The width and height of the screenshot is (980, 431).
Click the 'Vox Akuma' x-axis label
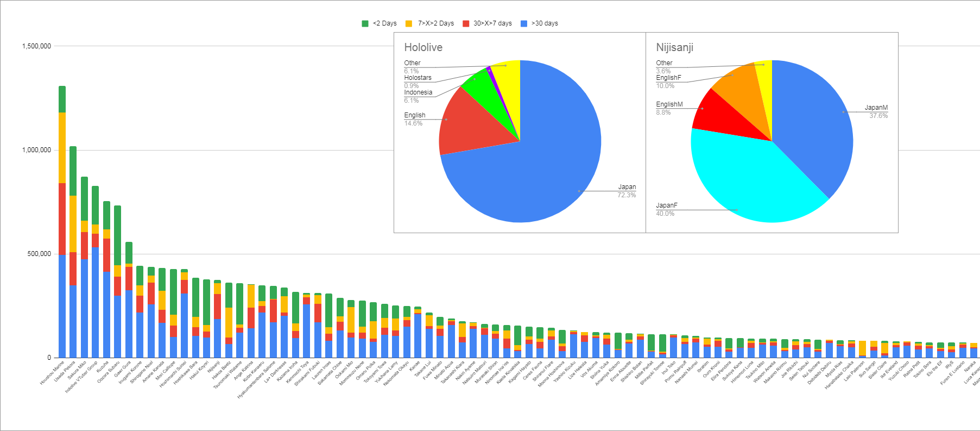point(589,369)
